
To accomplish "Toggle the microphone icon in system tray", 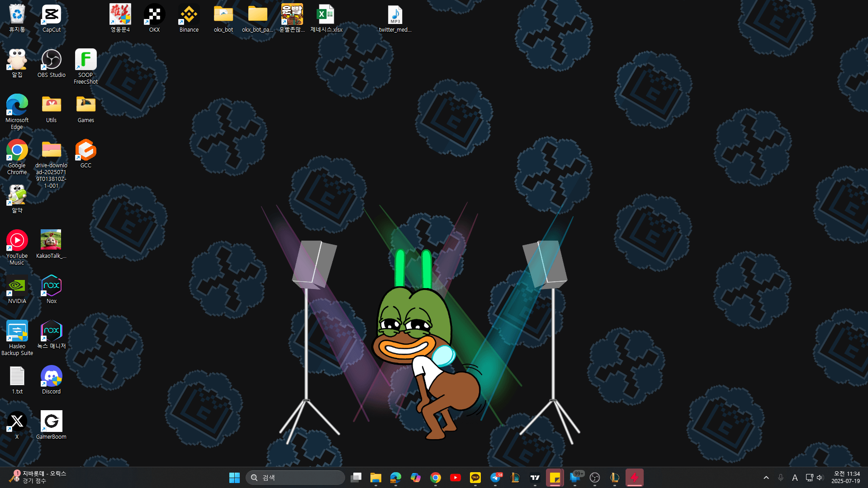I will click(x=780, y=478).
